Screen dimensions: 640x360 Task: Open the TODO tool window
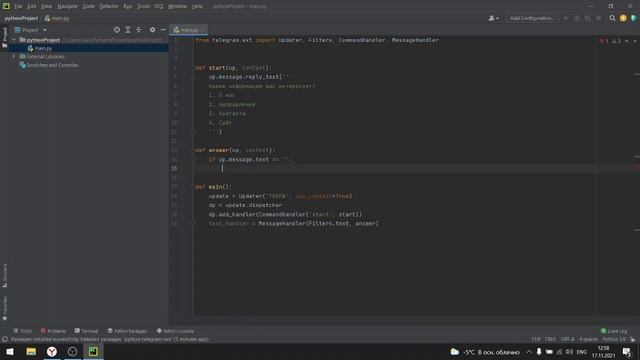(22, 331)
